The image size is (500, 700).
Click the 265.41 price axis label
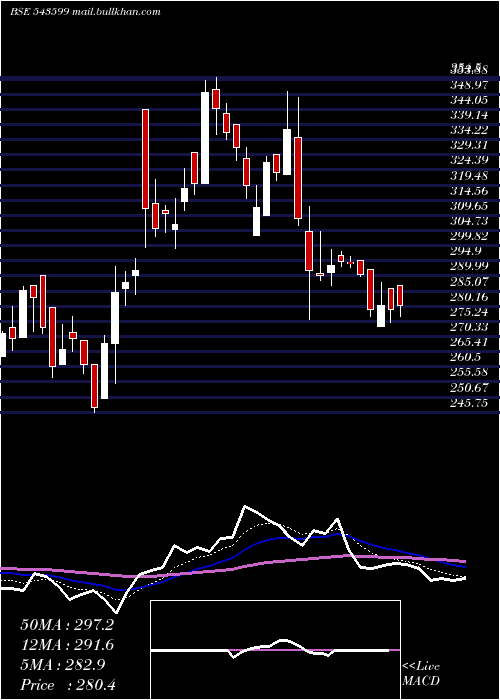469,342
